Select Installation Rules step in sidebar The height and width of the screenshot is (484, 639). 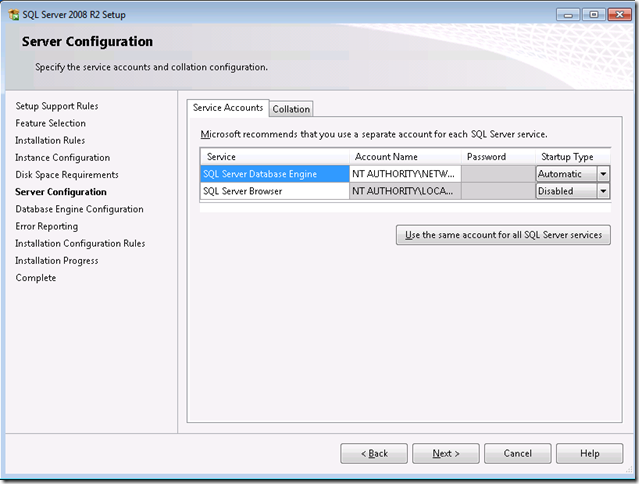pyautogui.click(x=50, y=140)
